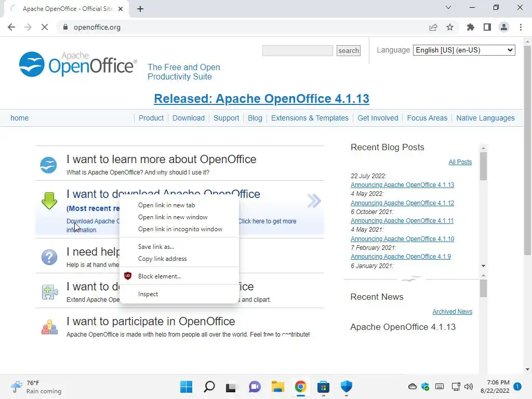
Task: Click the puzzle piece extensions icon
Action: [x=50, y=292]
